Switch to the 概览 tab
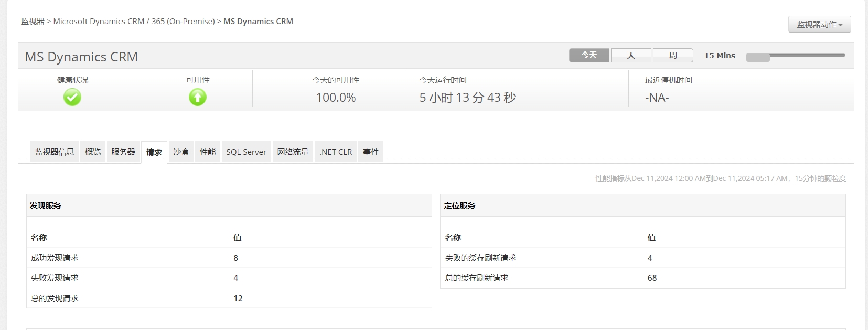The height and width of the screenshot is (330, 868). (93, 152)
